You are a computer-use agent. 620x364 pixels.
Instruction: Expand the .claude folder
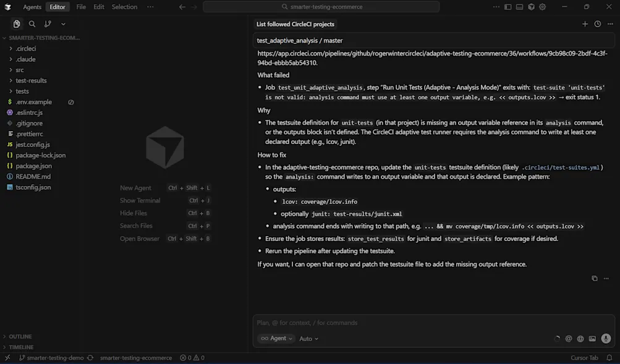(41, 59)
